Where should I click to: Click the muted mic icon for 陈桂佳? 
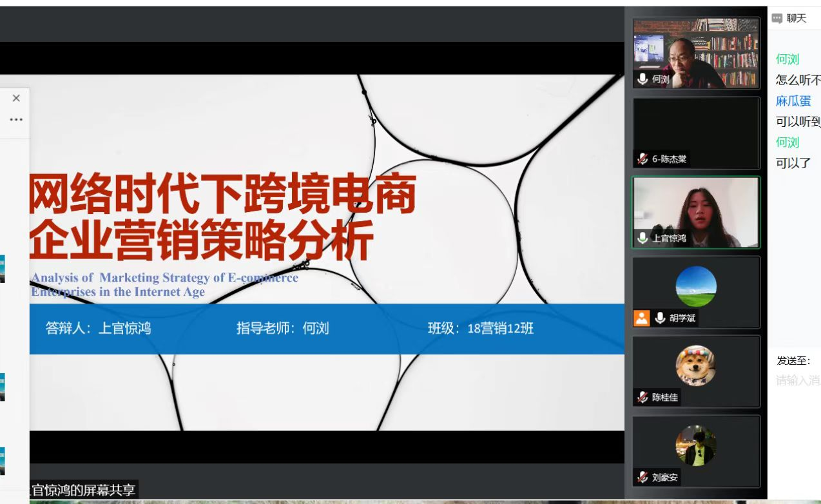(642, 397)
